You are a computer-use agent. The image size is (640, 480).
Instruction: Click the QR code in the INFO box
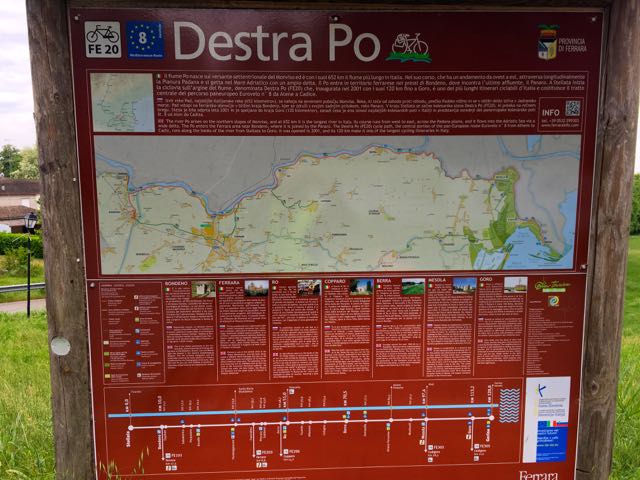tap(572, 107)
